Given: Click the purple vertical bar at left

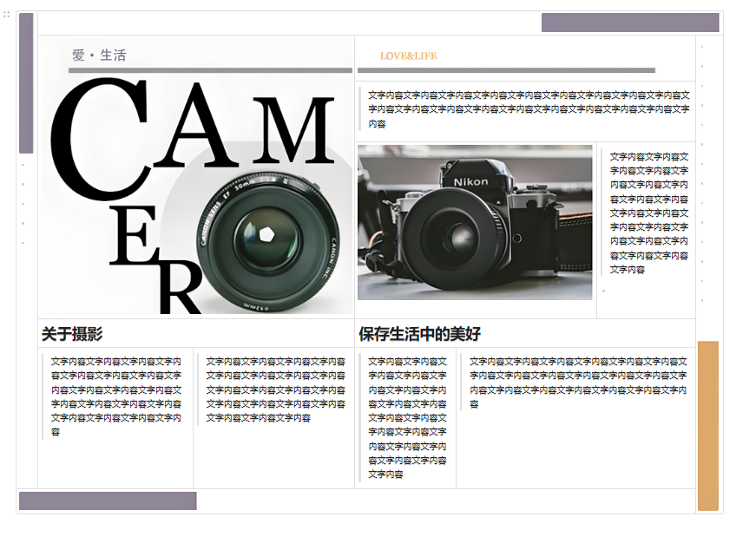Looking at the screenshot, I should (26, 83).
